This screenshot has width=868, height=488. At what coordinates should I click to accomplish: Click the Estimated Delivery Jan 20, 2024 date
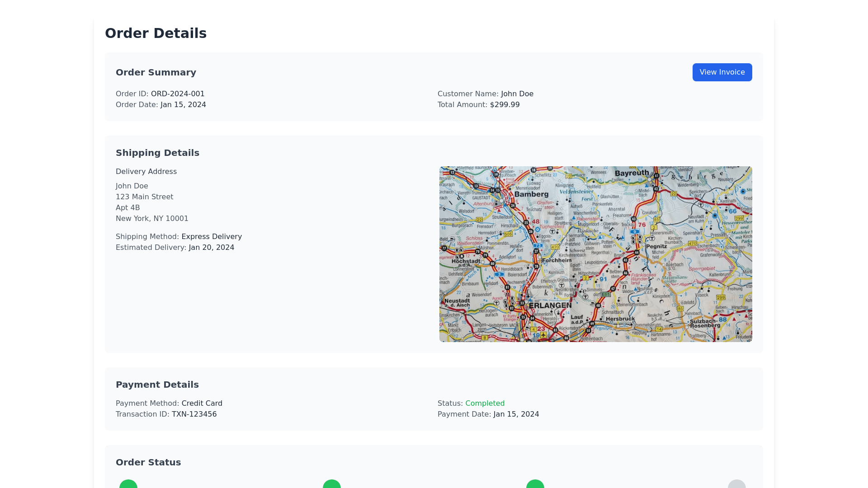coord(211,248)
